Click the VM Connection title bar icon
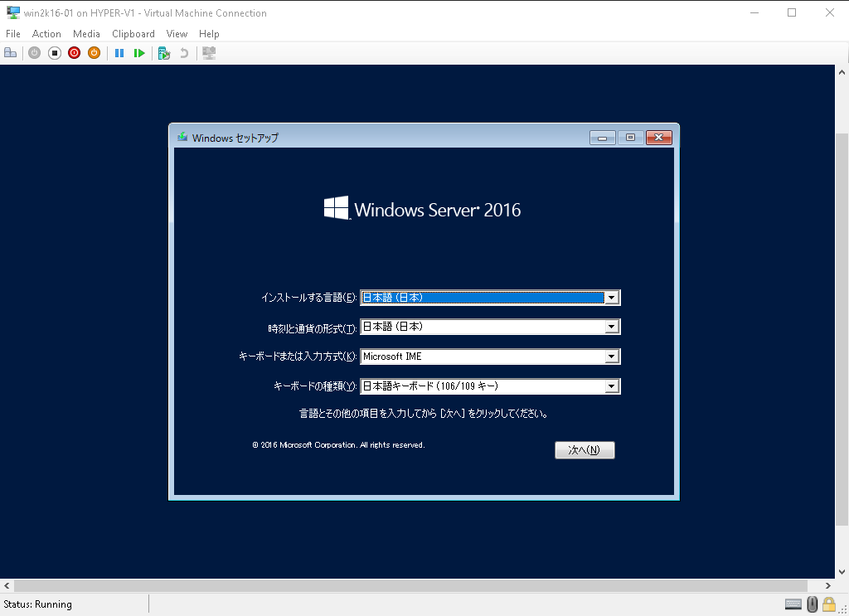849x616 pixels. point(13,12)
